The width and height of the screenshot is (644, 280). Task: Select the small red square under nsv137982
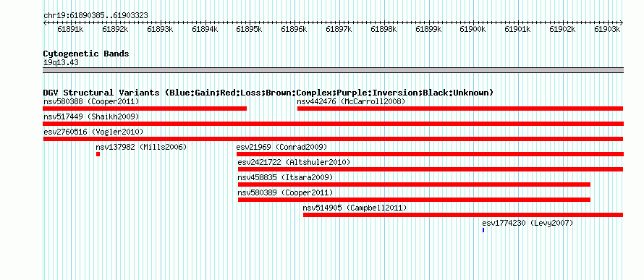(98, 154)
